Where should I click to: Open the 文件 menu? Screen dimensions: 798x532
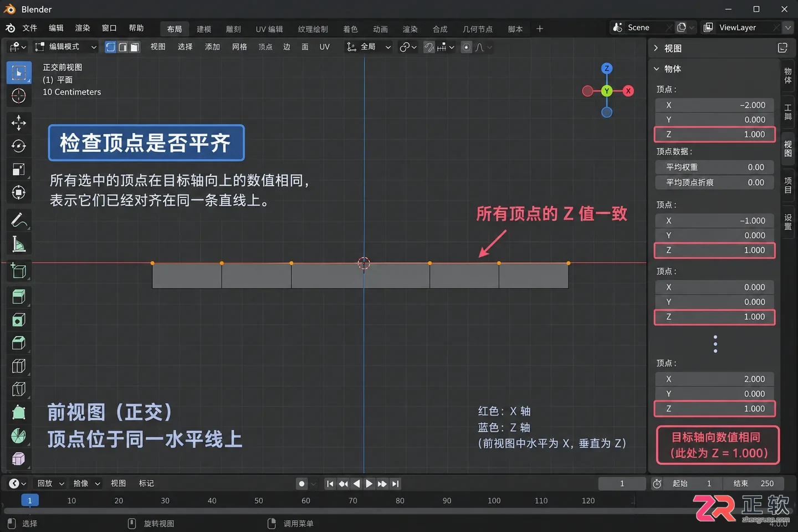coord(30,28)
